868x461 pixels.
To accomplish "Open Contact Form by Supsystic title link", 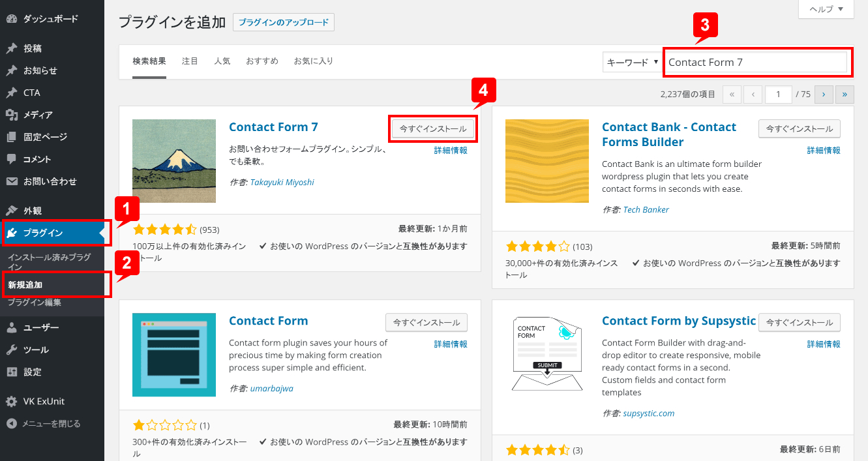I will tap(679, 321).
